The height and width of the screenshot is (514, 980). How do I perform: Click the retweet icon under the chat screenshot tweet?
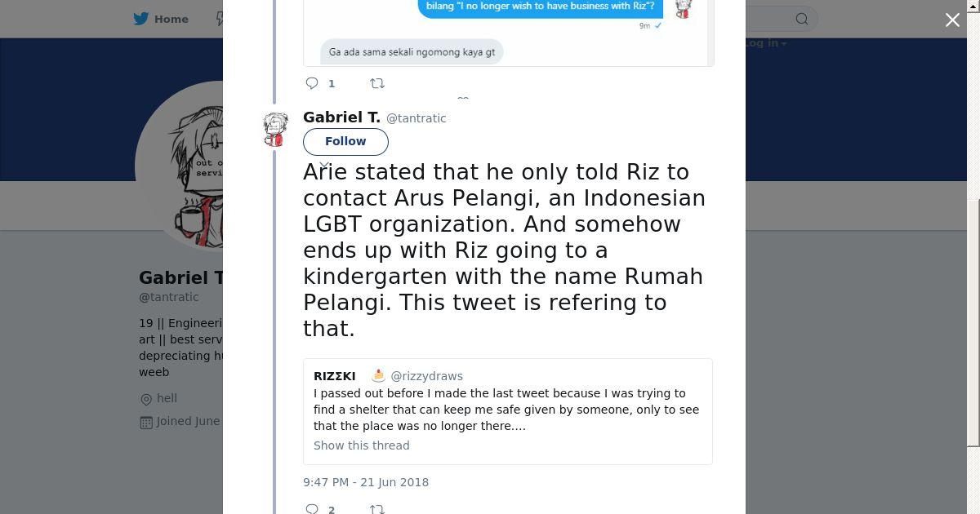[377, 83]
